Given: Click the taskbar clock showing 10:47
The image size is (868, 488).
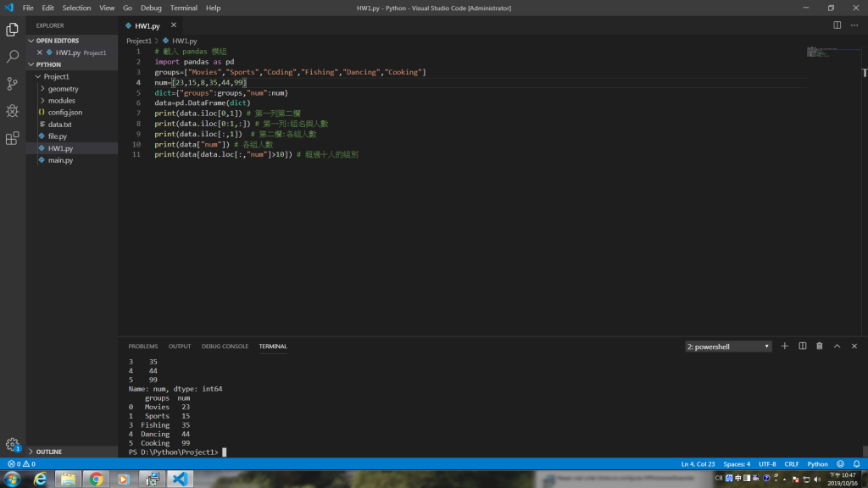Looking at the screenshot, I should pyautogui.click(x=843, y=480).
